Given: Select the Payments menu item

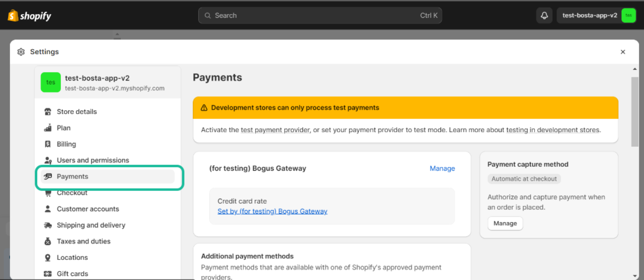Looking at the screenshot, I should 107,176.
